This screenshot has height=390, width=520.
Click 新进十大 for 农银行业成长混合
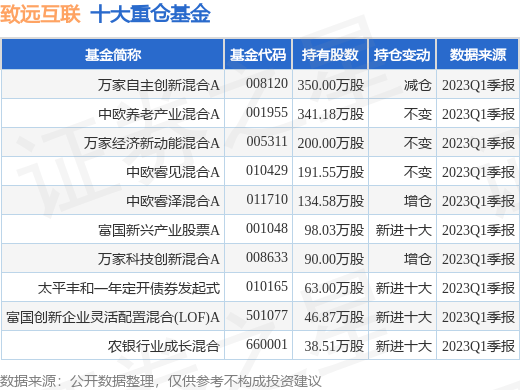404,346
